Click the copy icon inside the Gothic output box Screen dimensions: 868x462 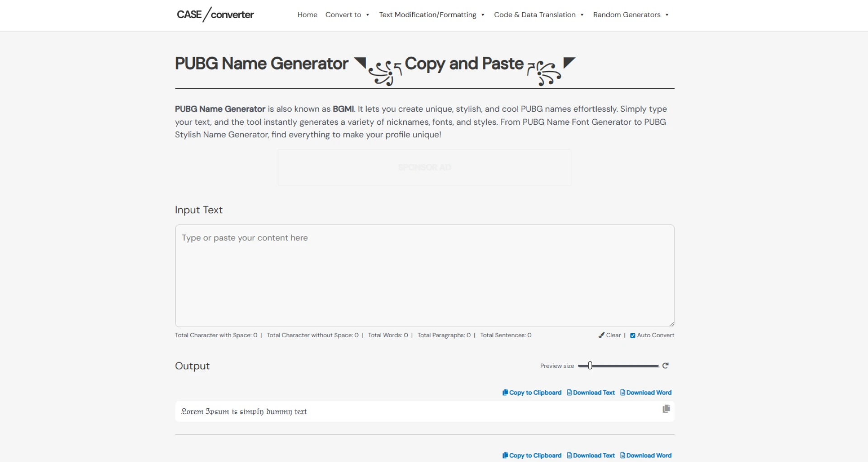(x=666, y=409)
